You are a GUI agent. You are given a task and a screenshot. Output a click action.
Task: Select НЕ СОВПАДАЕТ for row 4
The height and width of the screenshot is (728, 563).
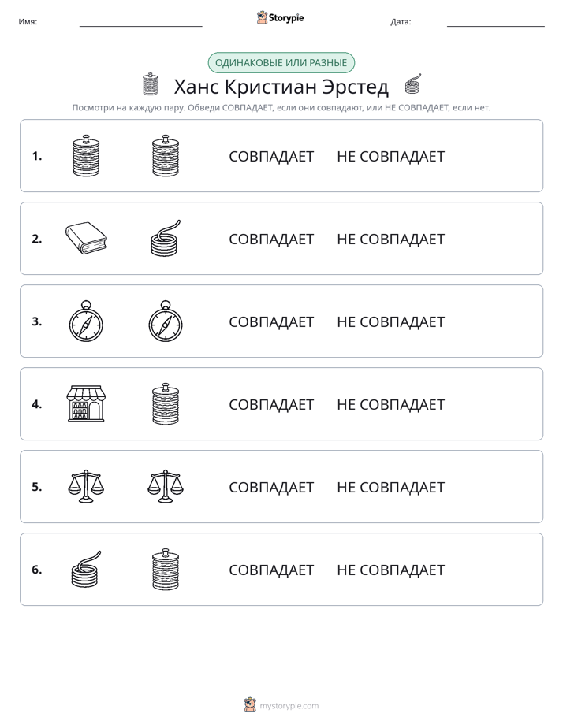point(390,404)
